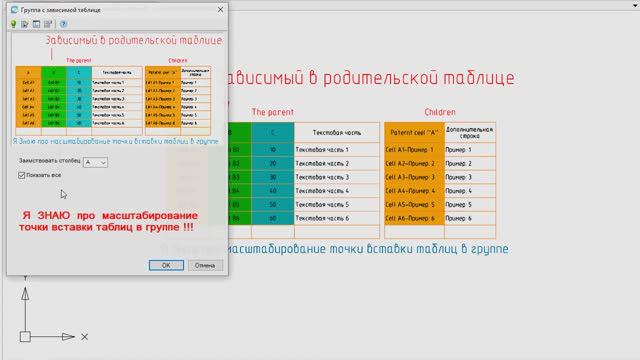Open help with the blue question mark icon
The image size is (640, 360).
63,24
